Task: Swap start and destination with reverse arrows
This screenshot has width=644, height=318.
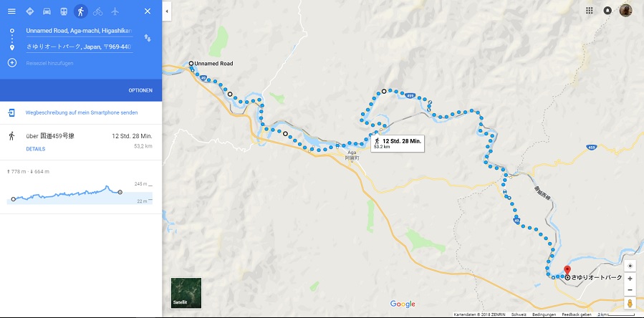Action: (x=147, y=38)
